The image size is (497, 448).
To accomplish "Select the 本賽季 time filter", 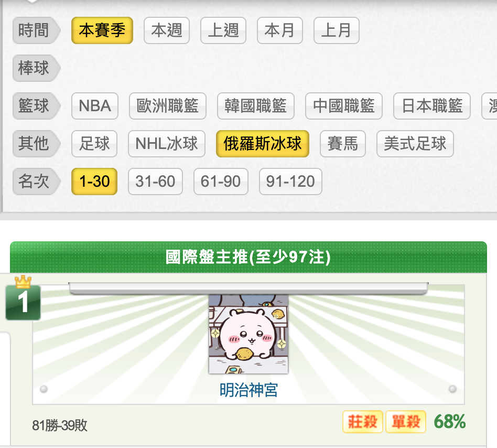I will tap(102, 30).
